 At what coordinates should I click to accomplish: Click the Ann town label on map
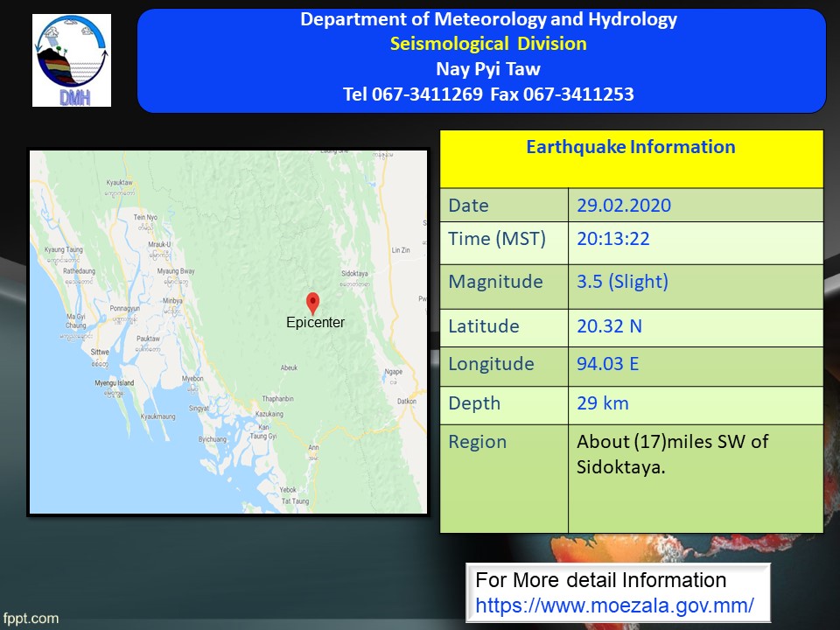(x=312, y=447)
